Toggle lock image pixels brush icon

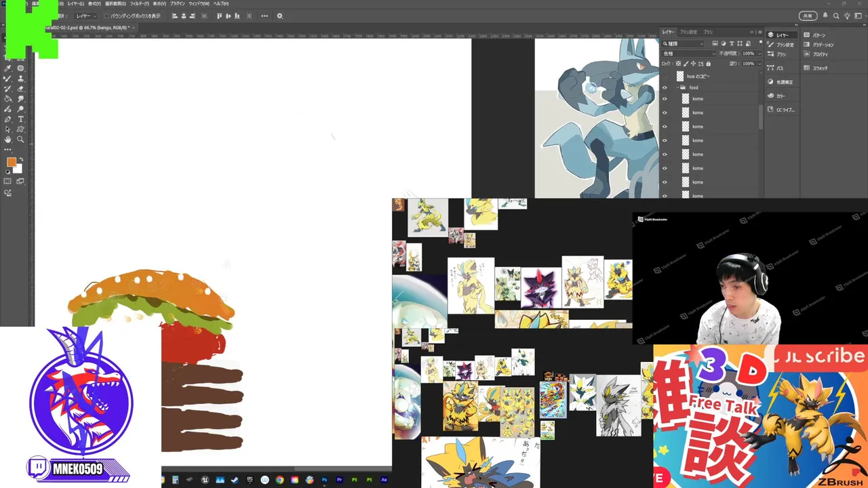[686, 64]
